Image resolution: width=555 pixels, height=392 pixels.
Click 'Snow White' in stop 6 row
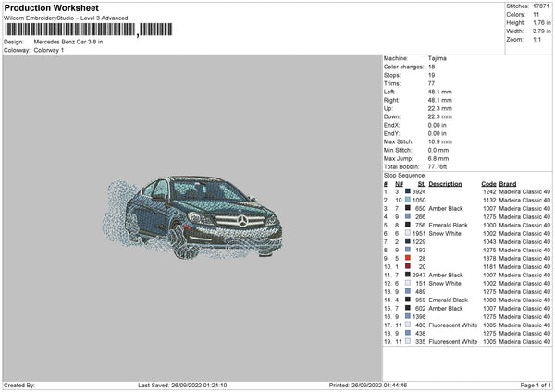click(445, 234)
